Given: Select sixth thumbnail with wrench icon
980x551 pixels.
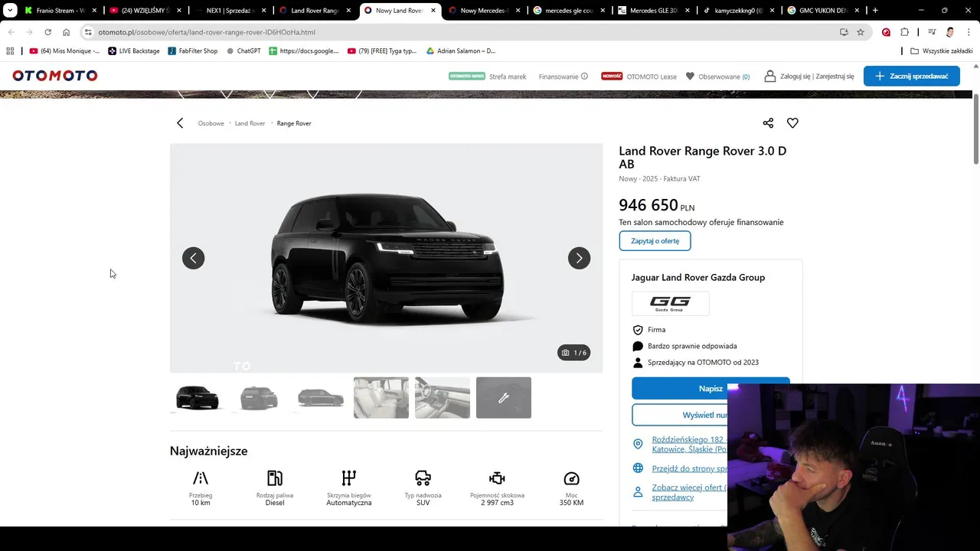Looking at the screenshot, I should tap(504, 398).
